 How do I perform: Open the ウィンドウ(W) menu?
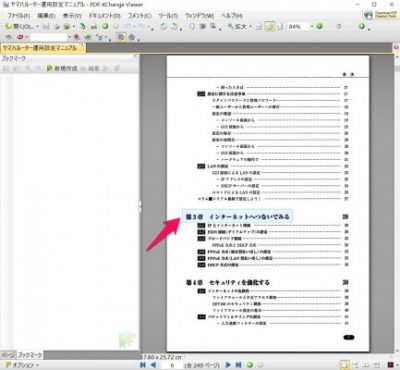(199, 16)
